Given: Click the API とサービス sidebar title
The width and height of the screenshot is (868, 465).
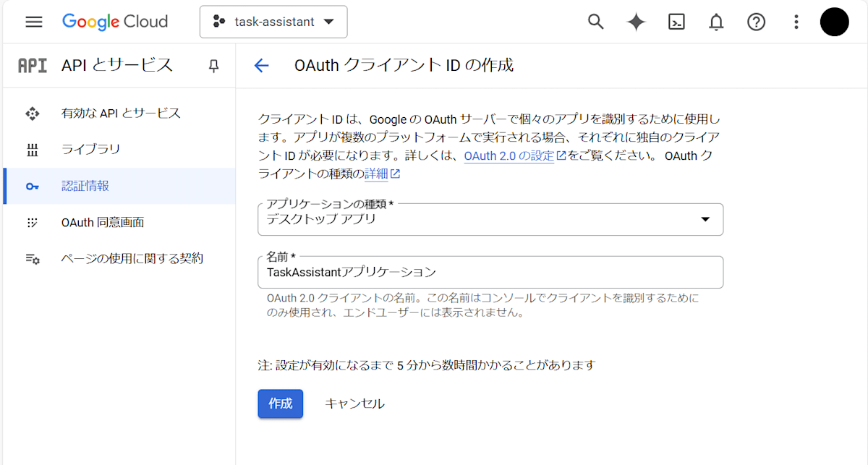Looking at the screenshot, I should click(x=117, y=65).
